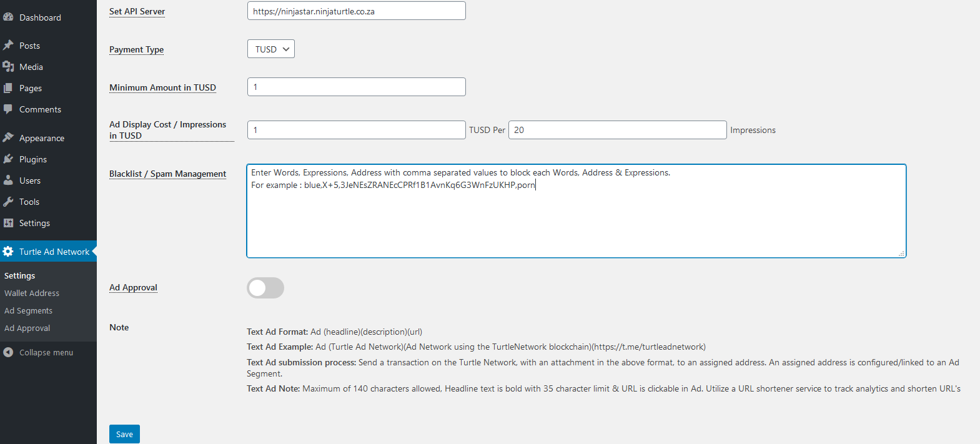Click the Media icon in the sidebar
Viewport: 980px width, 444px height.
8,67
